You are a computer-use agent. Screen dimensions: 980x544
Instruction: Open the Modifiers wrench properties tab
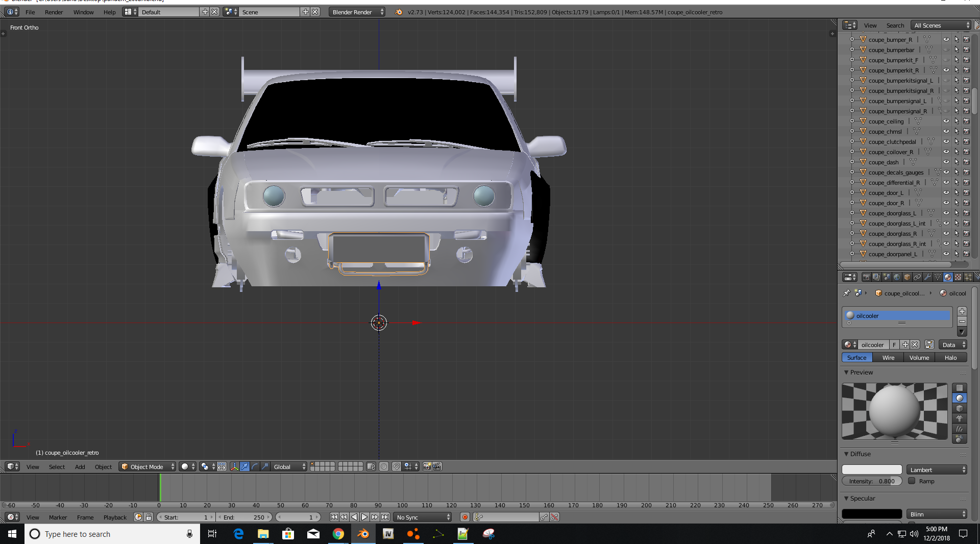click(x=927, y=277)
